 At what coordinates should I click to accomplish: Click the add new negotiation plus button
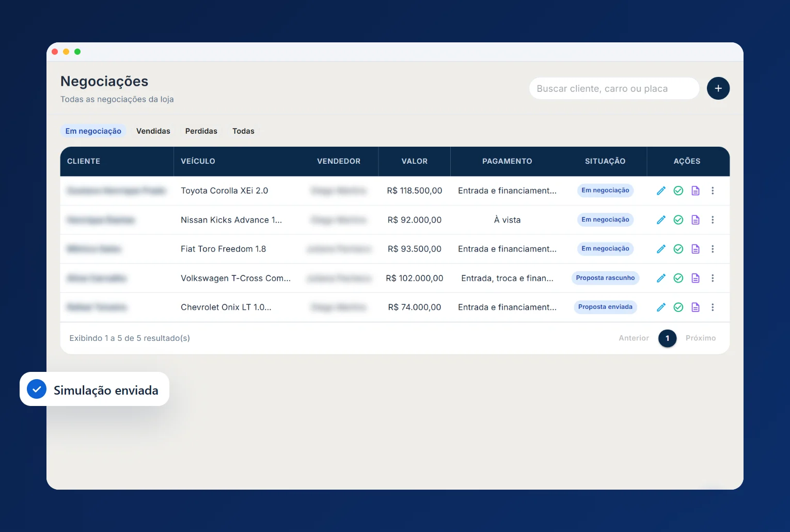click(718, 88)
